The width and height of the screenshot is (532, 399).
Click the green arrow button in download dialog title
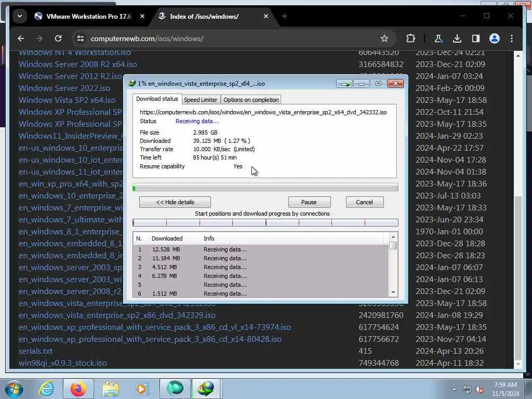coord(344,84)
